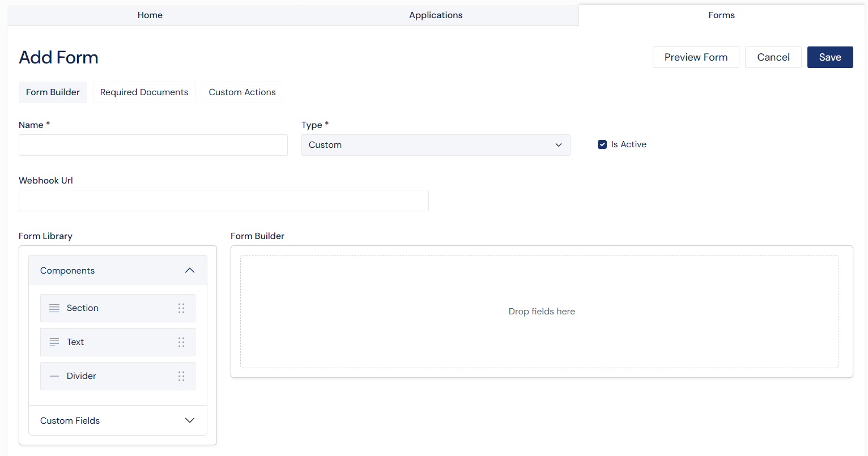Save the new form
Viewport: 868px width, 456px height.
click(x=829, y=57)
